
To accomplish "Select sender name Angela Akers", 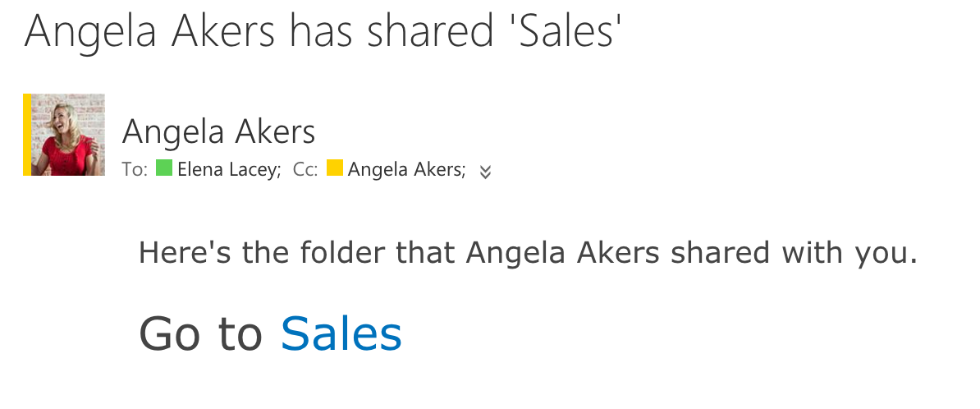I will [218, 131].
